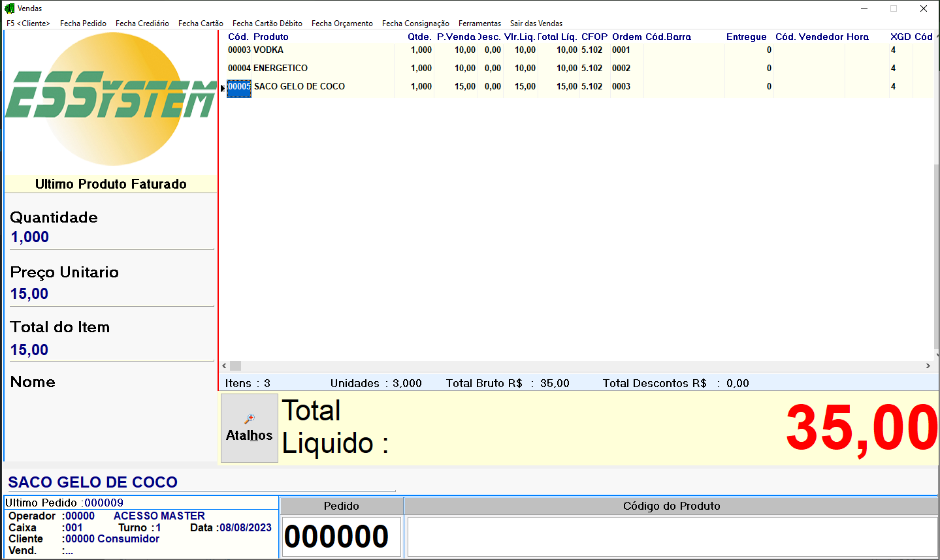Image resolution: width=940 pixels, height=560 pixels.
Task: Click the Unidades : 3,000 status text
Action: [x=376, y=383]
